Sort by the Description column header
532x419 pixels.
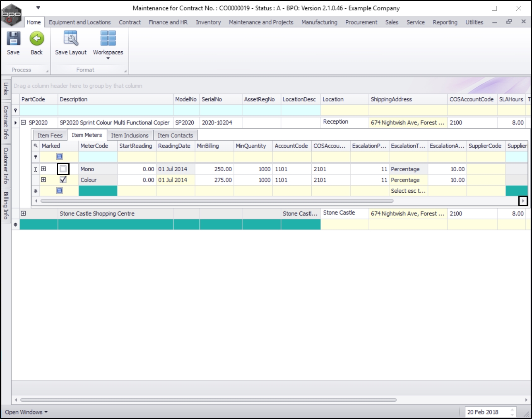116,99
